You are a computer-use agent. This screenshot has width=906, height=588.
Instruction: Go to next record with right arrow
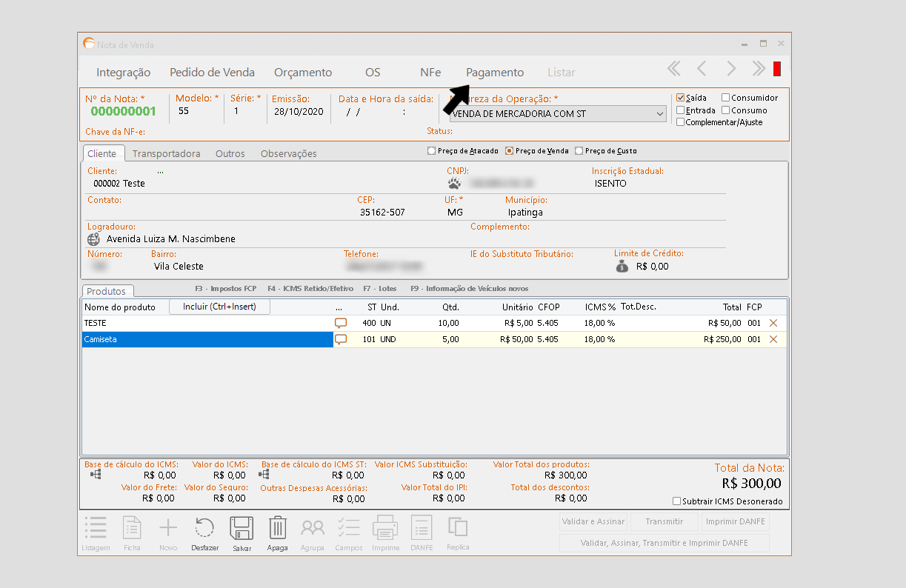731,70
